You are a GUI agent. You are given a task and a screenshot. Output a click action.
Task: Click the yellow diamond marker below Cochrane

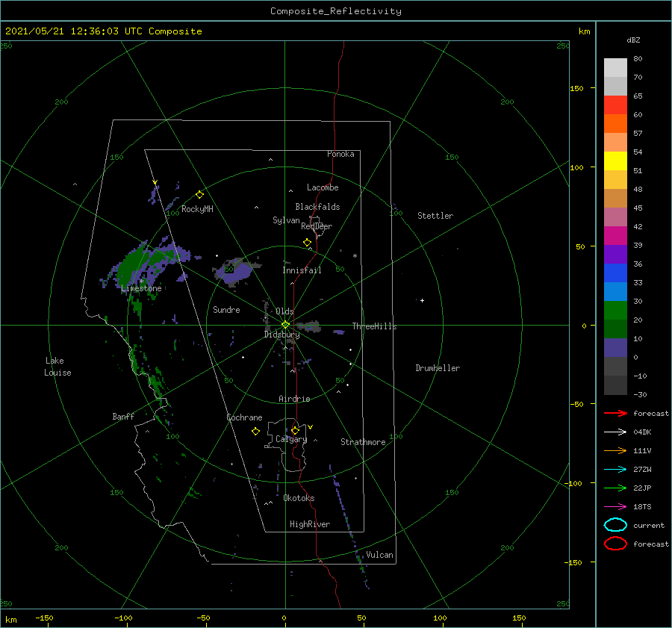point(256,432)
